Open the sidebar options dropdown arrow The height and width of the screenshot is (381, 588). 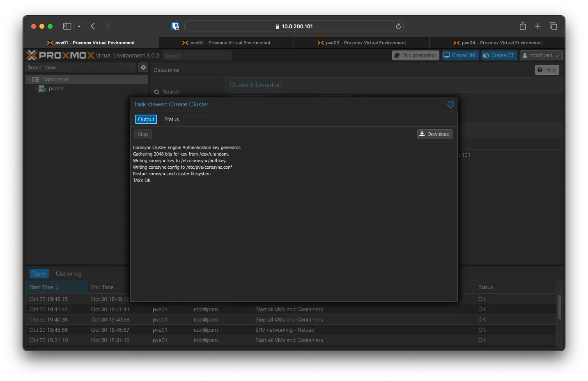pos(79,26)
